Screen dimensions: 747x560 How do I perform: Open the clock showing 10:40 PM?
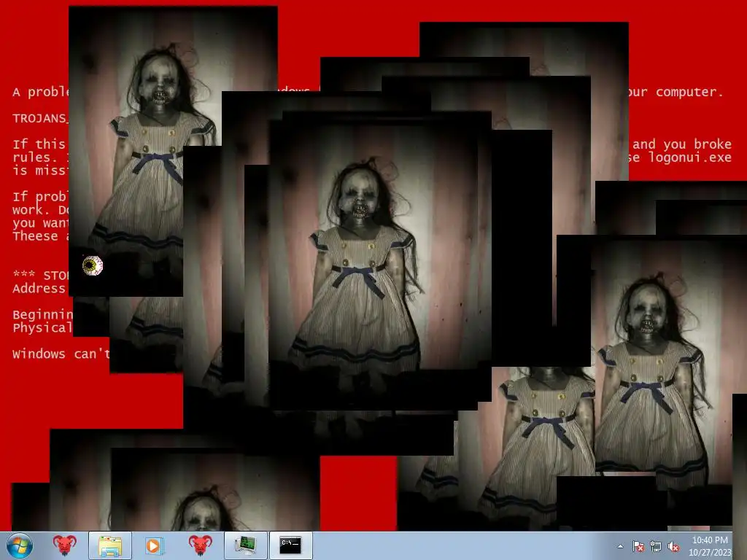tap(709, 546)
